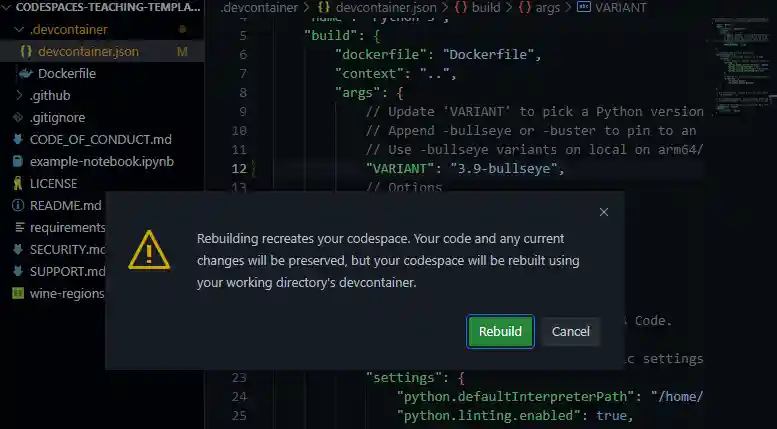The width and height of the screenshot is (777, 429).
Task: Click the README info icon
Action: point(18,205)
